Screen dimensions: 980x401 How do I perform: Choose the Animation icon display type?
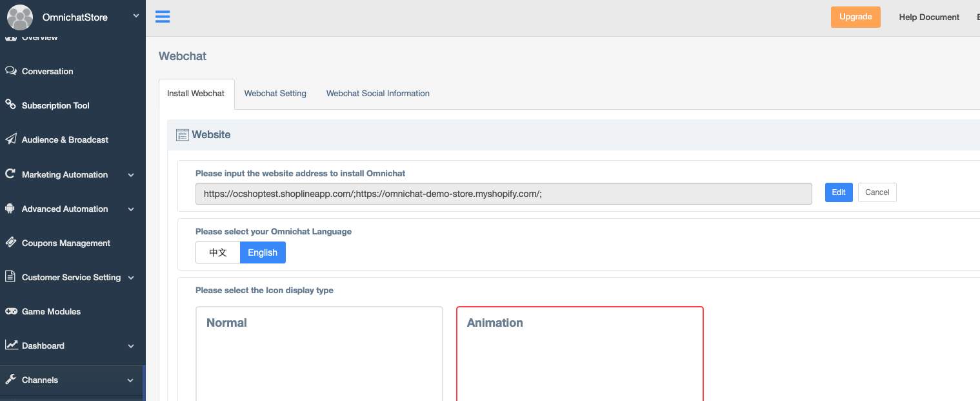click(580, 353)
